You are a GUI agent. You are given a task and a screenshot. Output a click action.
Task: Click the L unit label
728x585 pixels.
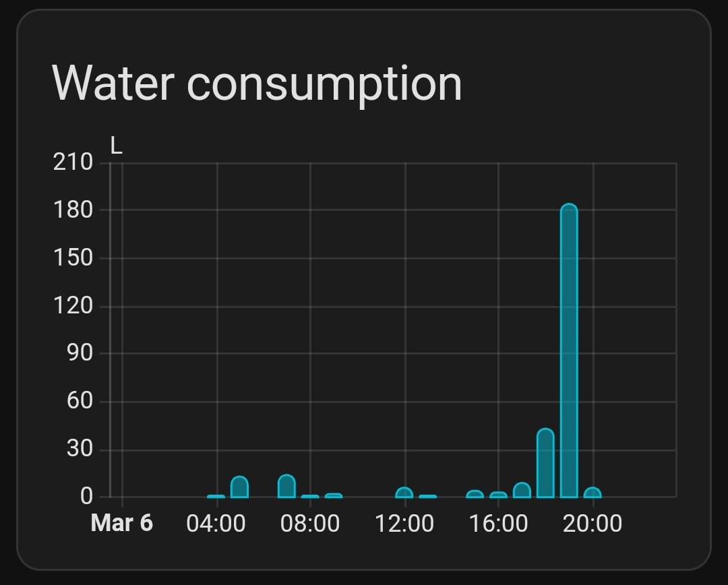(116, 146)
